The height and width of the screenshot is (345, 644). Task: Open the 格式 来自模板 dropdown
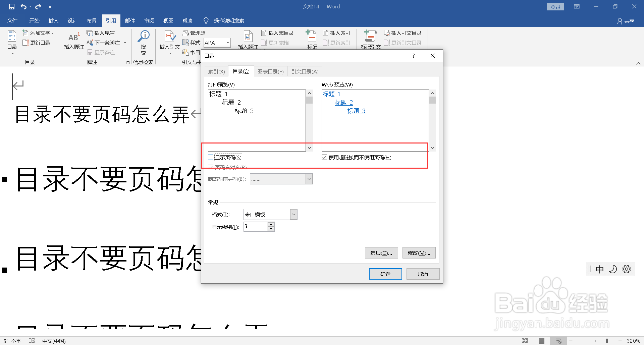tap(293, 214)
